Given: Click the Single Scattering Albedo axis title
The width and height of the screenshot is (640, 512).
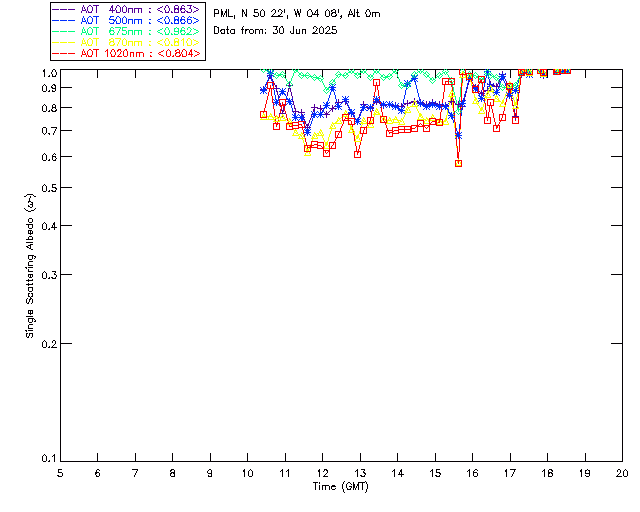Looking at the screenshot, I should (x=30, y=266).
